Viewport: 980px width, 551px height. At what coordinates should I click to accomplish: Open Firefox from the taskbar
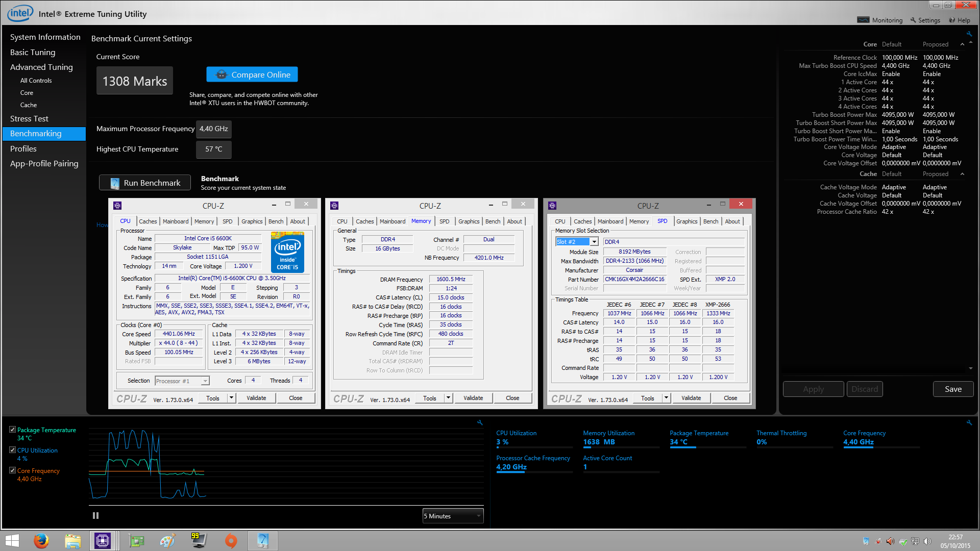[x=41, y=541]
